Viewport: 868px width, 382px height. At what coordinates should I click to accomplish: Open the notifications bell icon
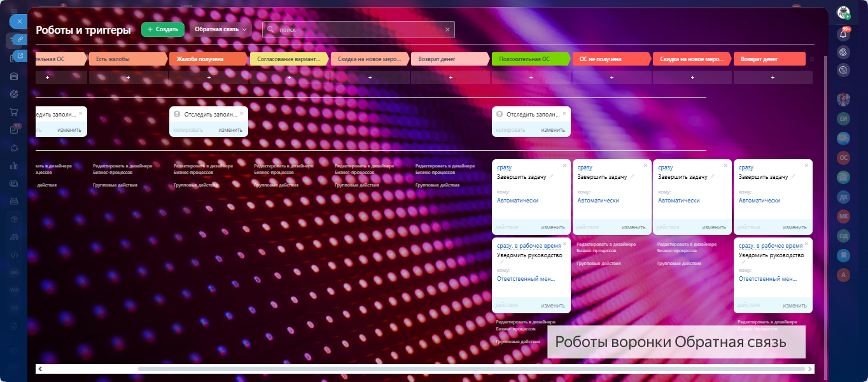pyautogui.click(x=844, y=34)
